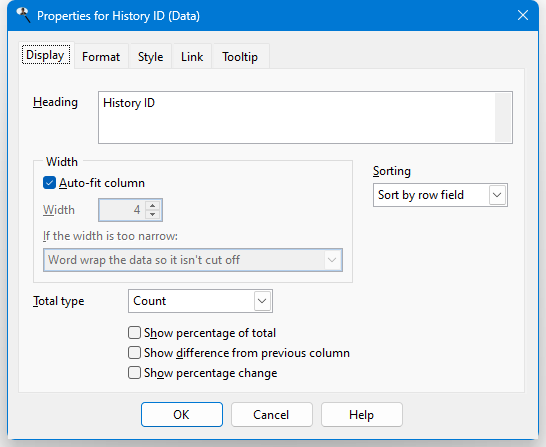Uncheck the Auto-fit column checkbox
This screenshot has height=447, width=546.
(49, 183)
